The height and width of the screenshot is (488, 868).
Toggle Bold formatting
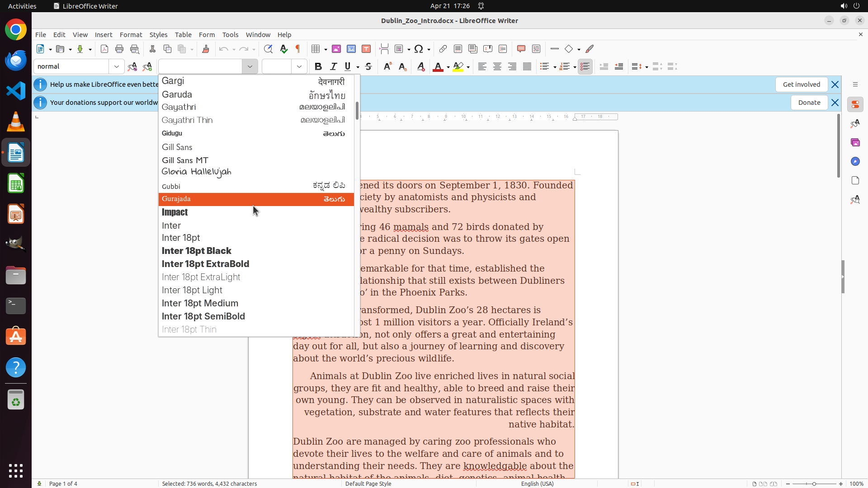point(318,66)
